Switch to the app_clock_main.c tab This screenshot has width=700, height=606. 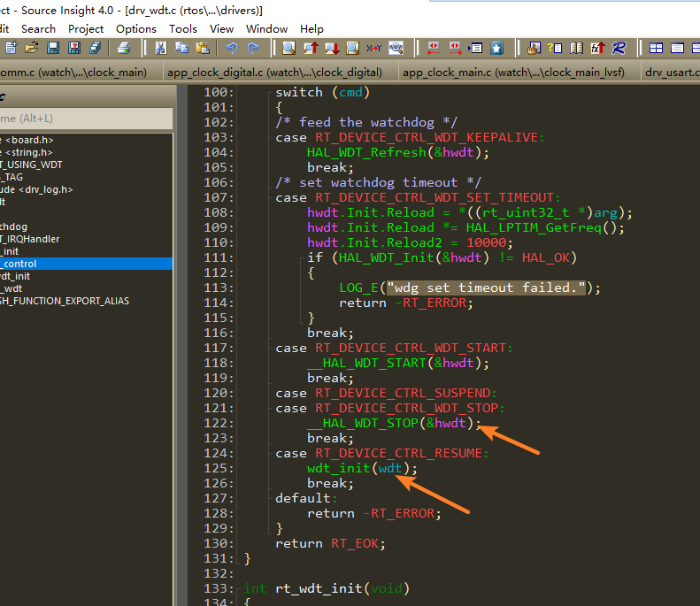click(513, 73)
